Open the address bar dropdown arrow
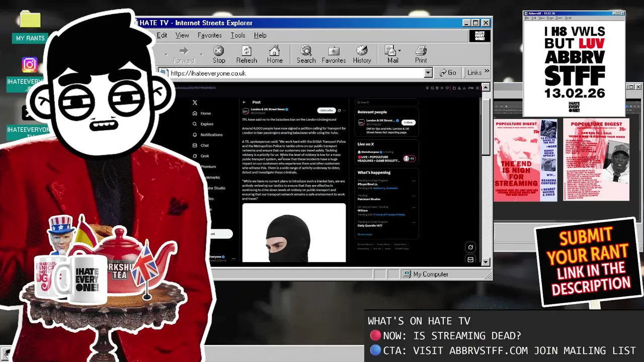Image resolution: width=644 pixels, height=362 pixels. [428, 73]
